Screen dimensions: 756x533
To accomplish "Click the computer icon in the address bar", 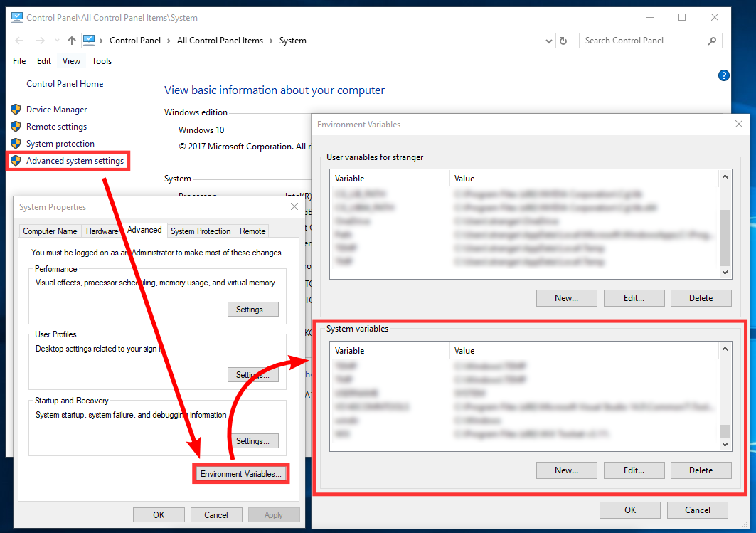I will (89, 40).
